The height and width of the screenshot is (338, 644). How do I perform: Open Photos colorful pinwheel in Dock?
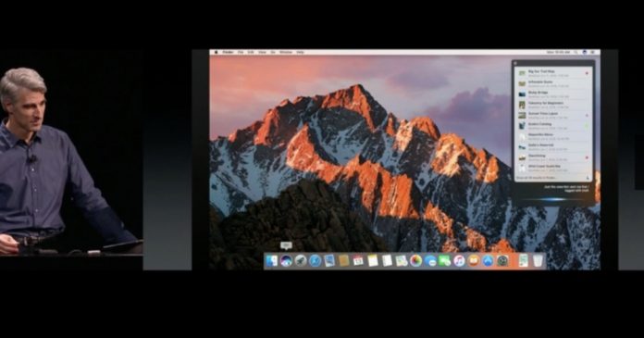click(x=415, y=261)
